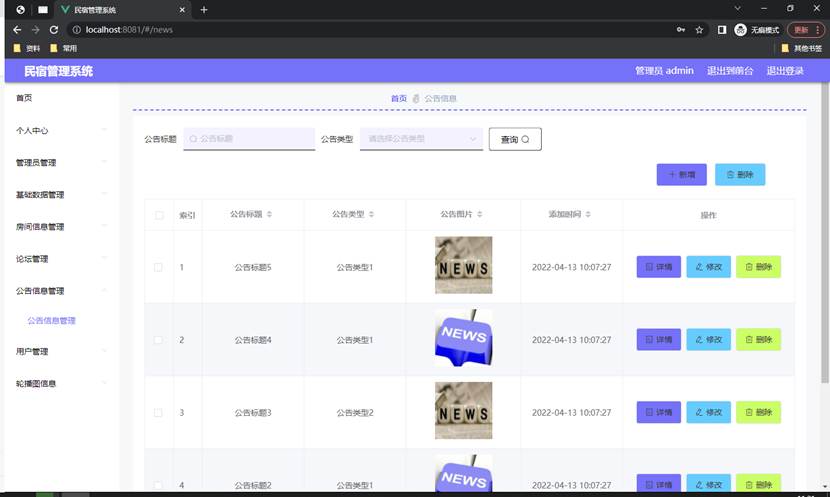Viewport: 830px width, 497px height.
Task: Click search magnifier in 公告标题 field
Action: point(193,139)
